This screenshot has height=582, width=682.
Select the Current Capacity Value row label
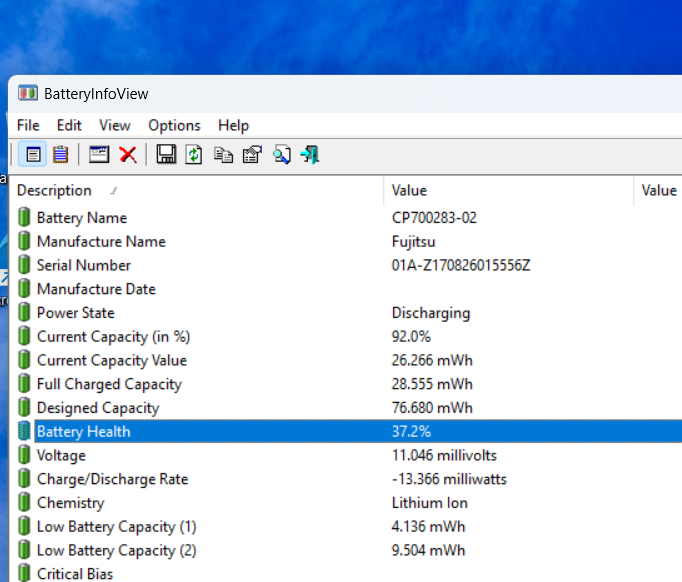(x=112, y=360)
